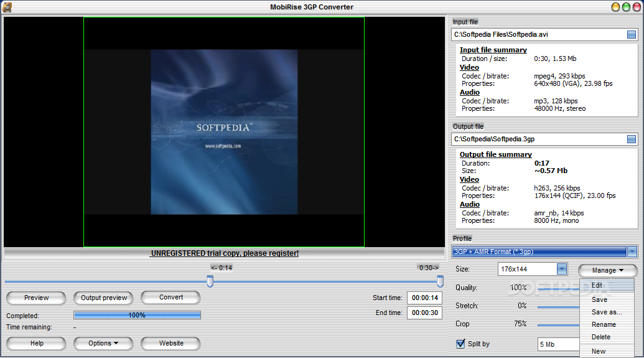This screenshot has width=644, height=358.
Task: Choose New from the Manage menu
Action: coord(607,351)
